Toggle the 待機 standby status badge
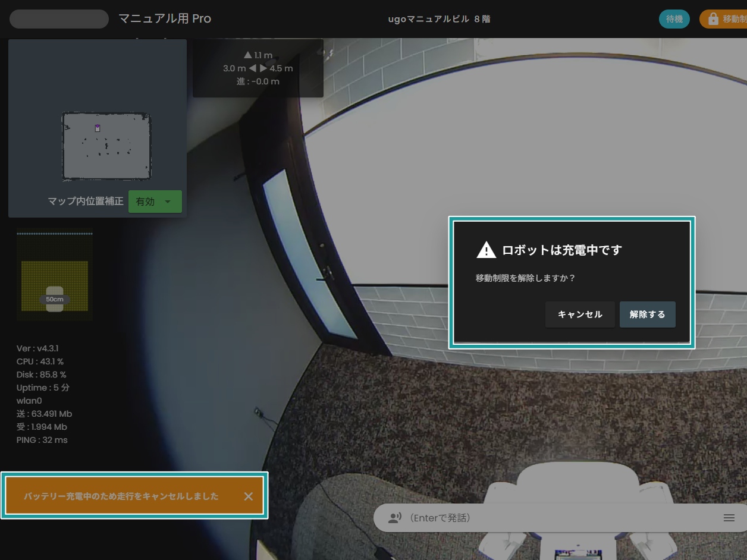Viewport: 747px width, 560px height. 674,18
